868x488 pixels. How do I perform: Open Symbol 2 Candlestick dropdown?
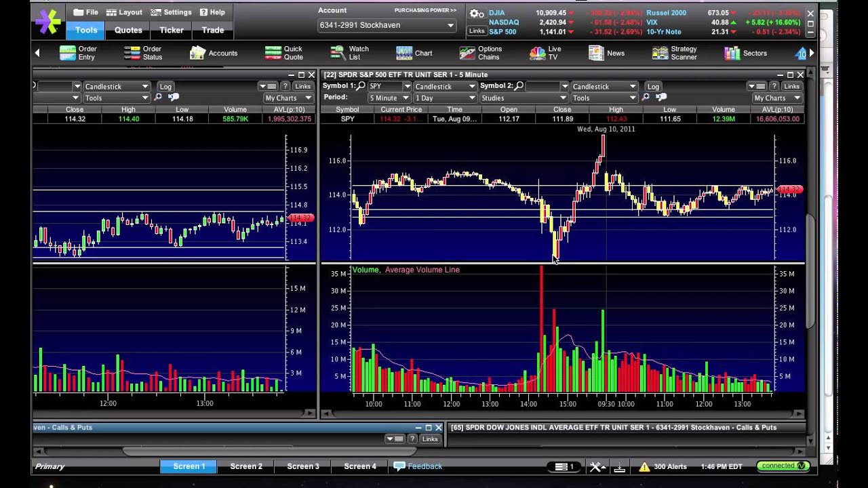(604, 86)
